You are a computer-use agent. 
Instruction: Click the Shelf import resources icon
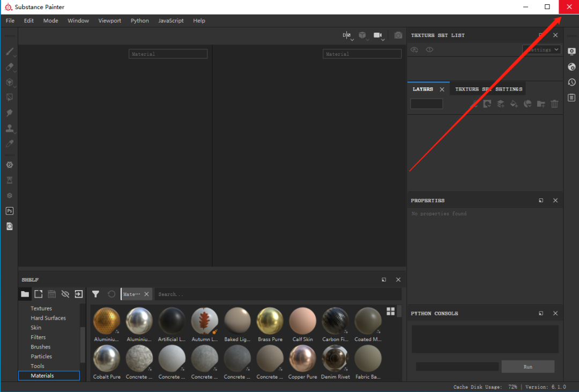click(x=79, y=294)
